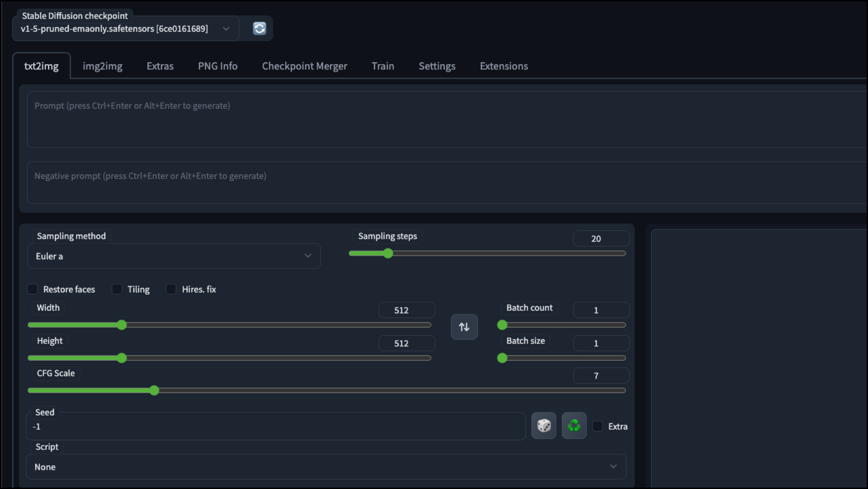Click the CFG Scale slider handle
Screen dimensions: 868x489
click(x=154, y=390)
